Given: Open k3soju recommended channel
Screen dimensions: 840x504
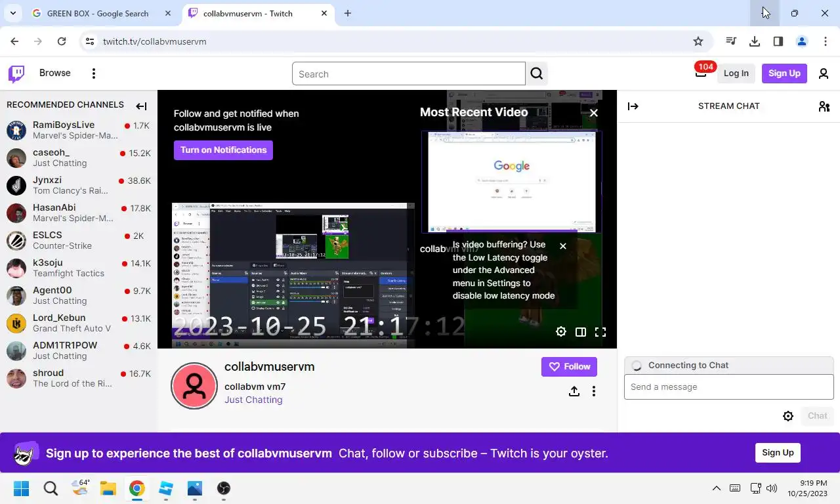Looking at the screenshot, I should click(x=79, y=268).
